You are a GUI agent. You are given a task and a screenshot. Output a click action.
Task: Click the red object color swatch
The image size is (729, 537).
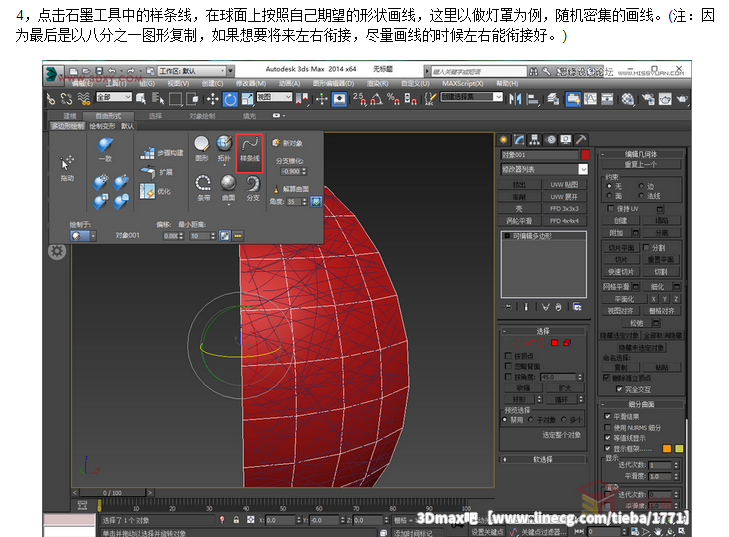(x=585, y=155)
